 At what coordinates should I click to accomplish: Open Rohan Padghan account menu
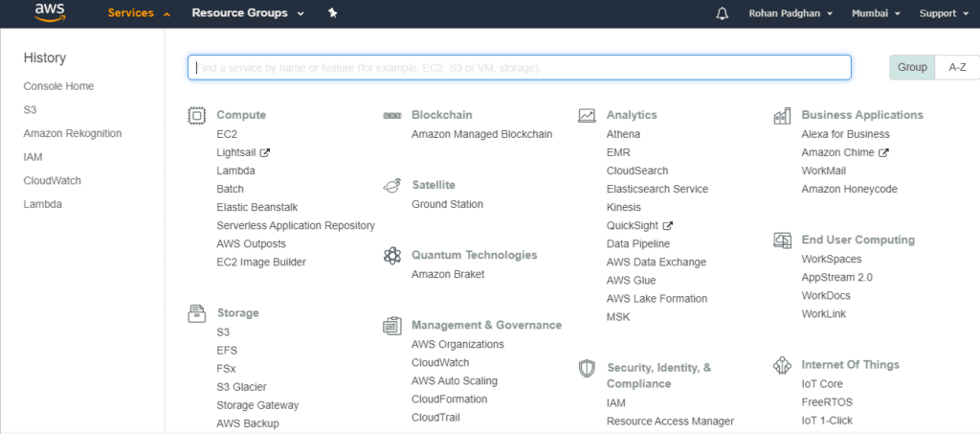pyautogui.click(x=791, y=13)
